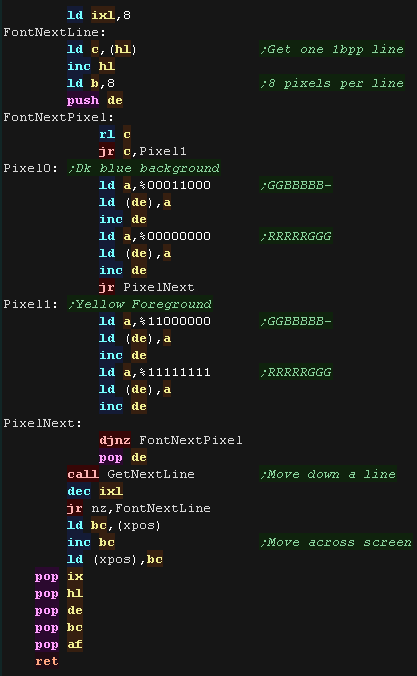Place cursor on 'call GetNextLine'

[x=131, y=474]
